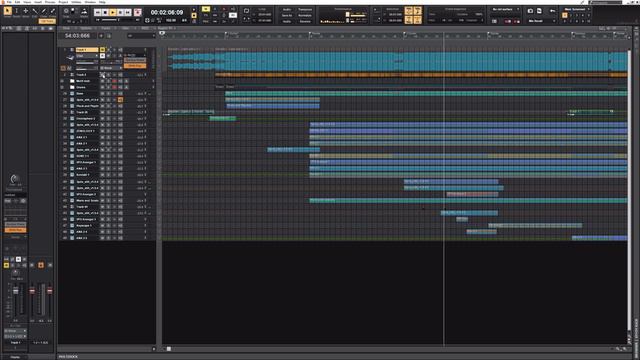The width and height of the screenshot is (640, 360).
Task: Add a new track with the plus button
Action: point(101,36)
